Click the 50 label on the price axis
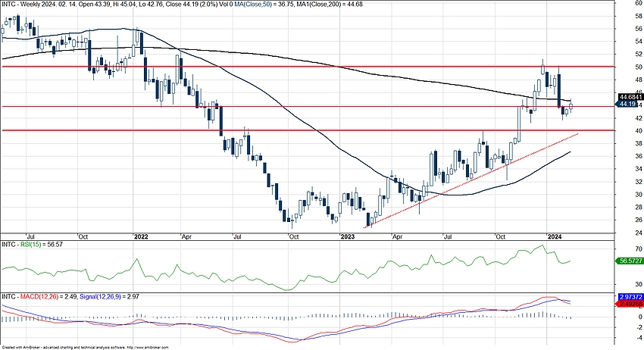The image size is (644, 350). 639,67
